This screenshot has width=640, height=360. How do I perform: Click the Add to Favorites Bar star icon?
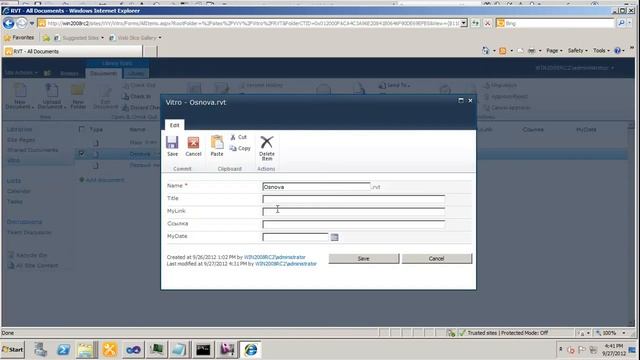(46, 38)
